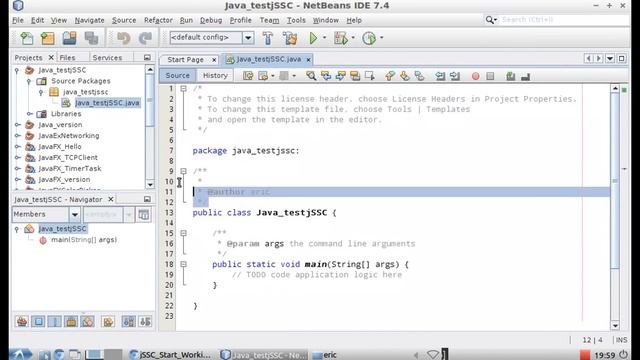Screen dimensions: 640x360
Task: Toggle Highlight Search in editor toolbar
Action: pos(355,76)
